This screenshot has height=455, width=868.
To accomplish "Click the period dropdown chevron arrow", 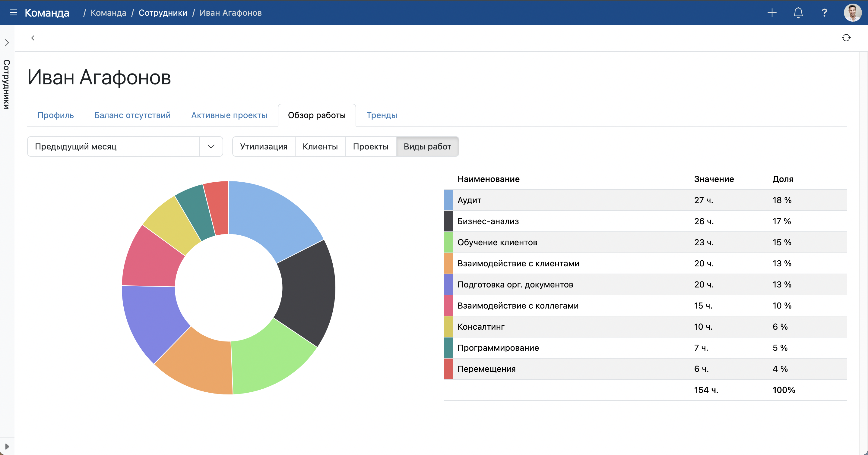I will tap(211, 146).
